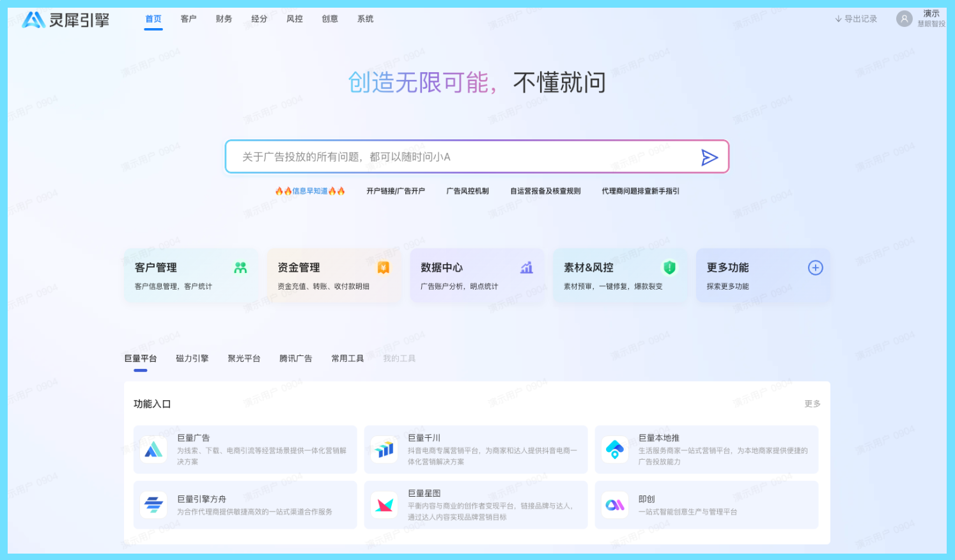Switch to the 我的工具 tab

point(400,359)
